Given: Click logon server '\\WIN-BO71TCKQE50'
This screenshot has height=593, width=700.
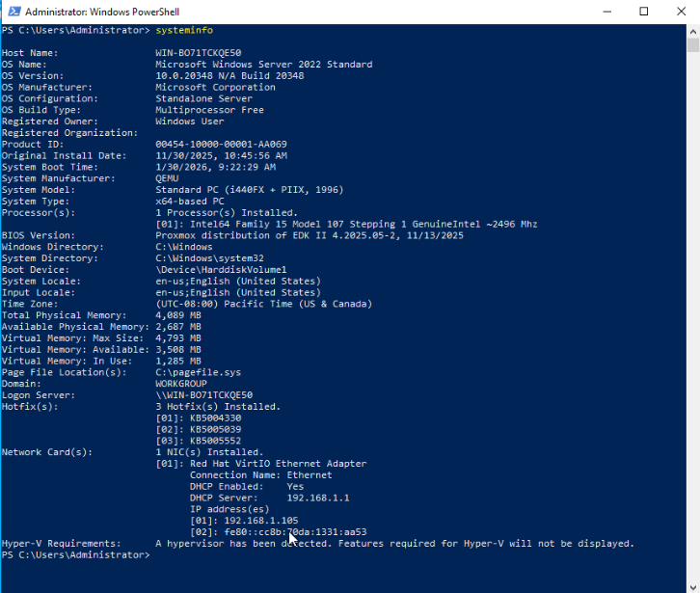Looking at the screenshot, I should [203, 395].
